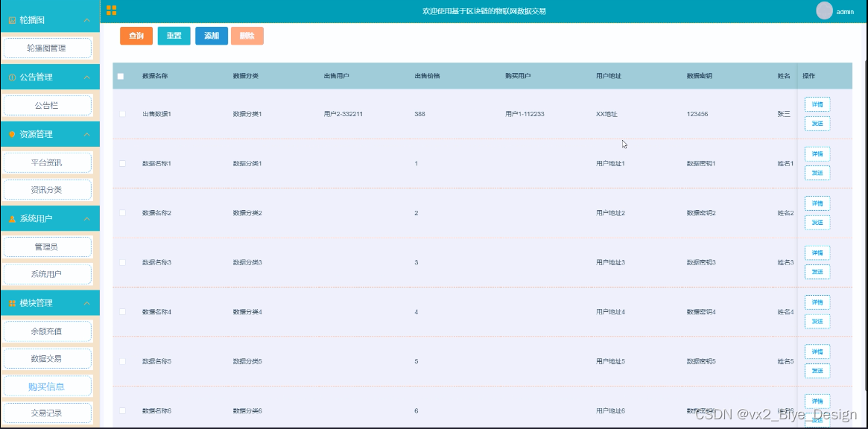Click cell 数据密钥5
Viewport: 868px width, 429px height.
point(701,361)
